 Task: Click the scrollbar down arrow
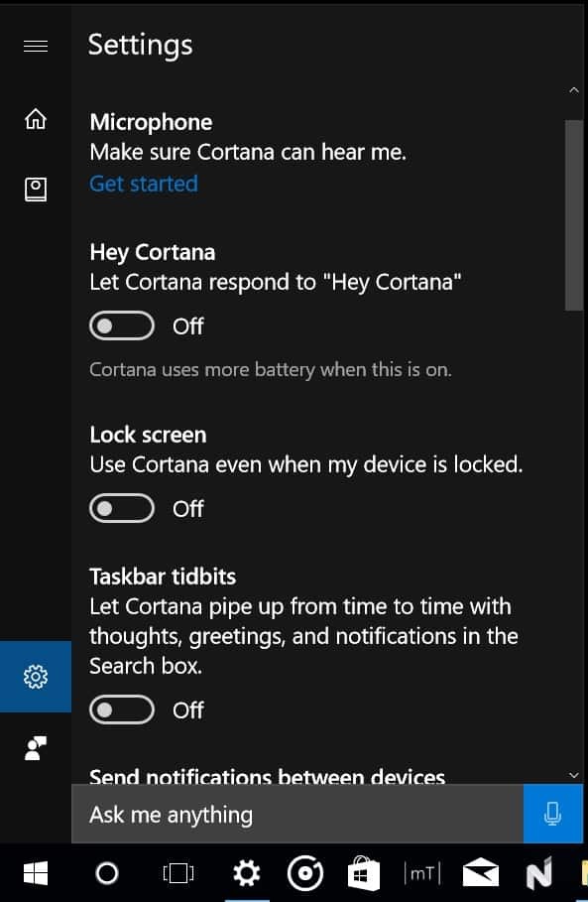pyautogui.click(x=574, y=775)
